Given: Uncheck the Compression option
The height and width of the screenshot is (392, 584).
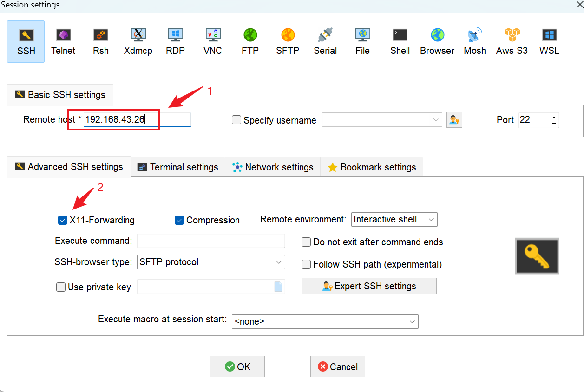Looking at the screenshot, I should click(x=179, y=220).
